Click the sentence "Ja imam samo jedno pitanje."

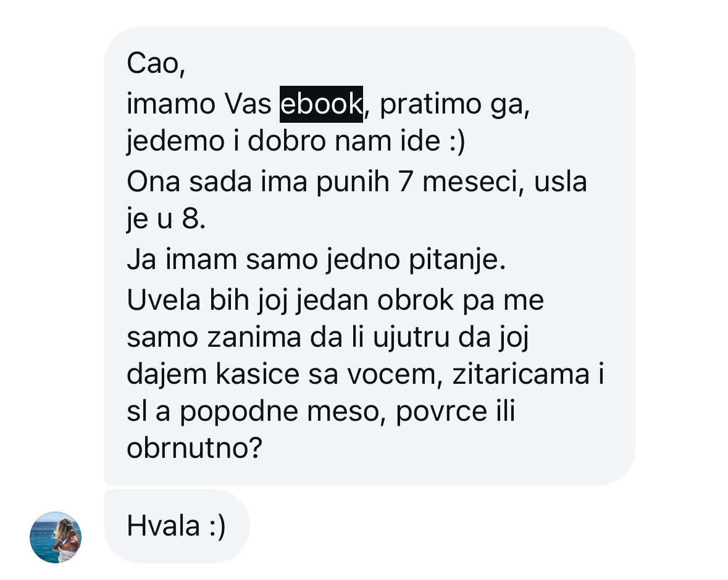316,260
